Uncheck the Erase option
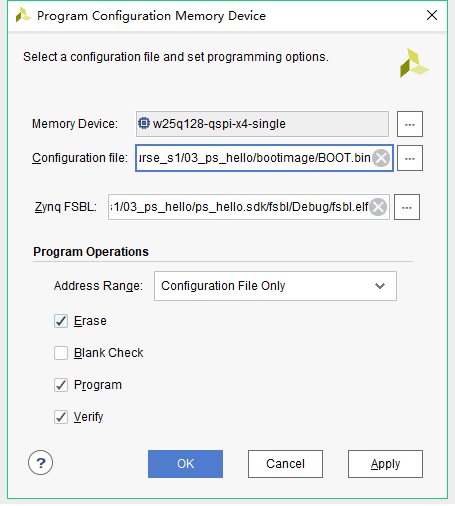The height and width of the screenshot is (506, 455). [61, 321]
